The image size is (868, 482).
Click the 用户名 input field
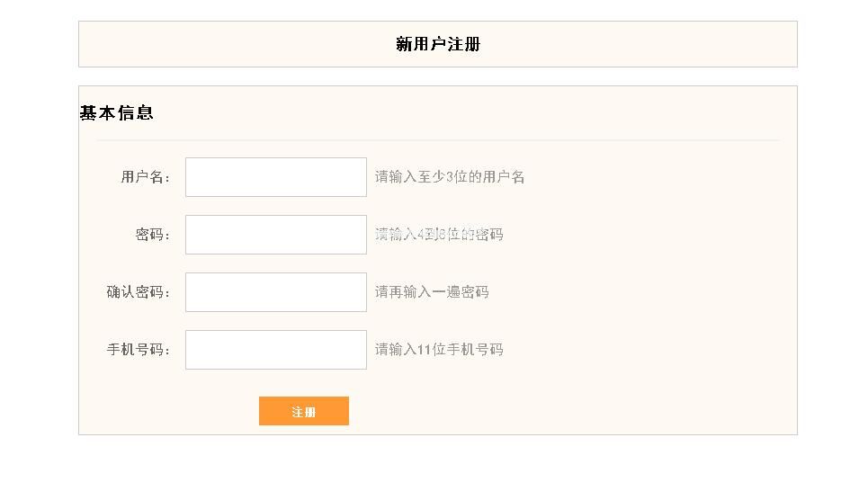pos(275,177)
